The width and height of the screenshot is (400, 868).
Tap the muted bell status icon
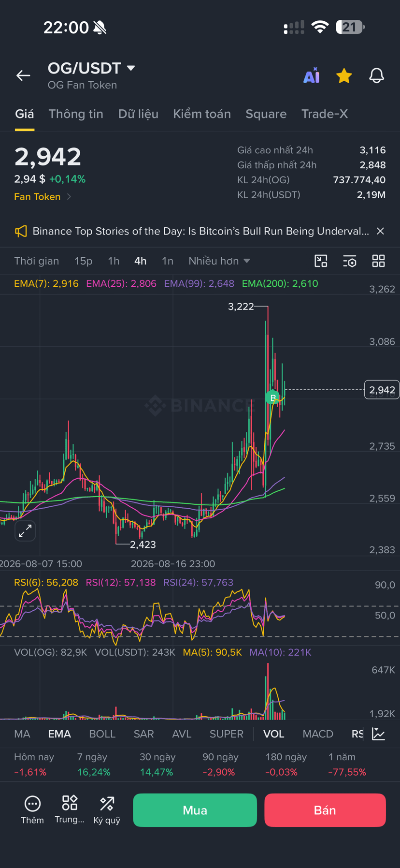100,28
